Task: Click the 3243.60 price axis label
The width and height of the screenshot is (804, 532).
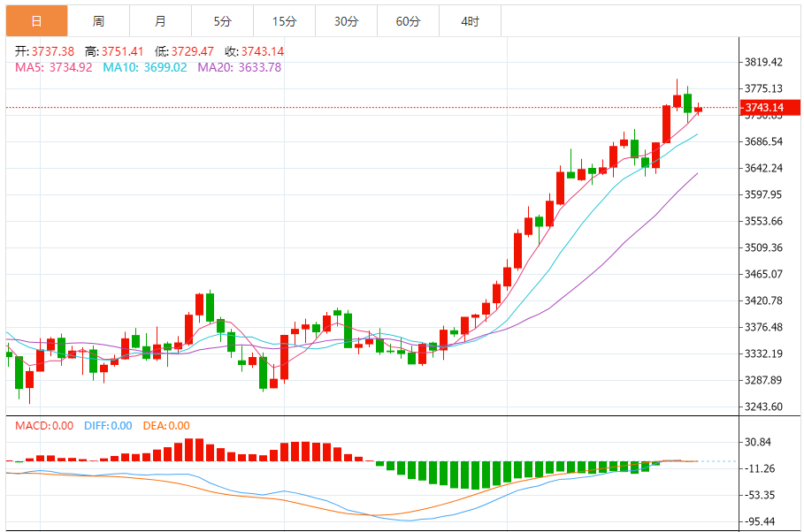Action: [763, 407]
